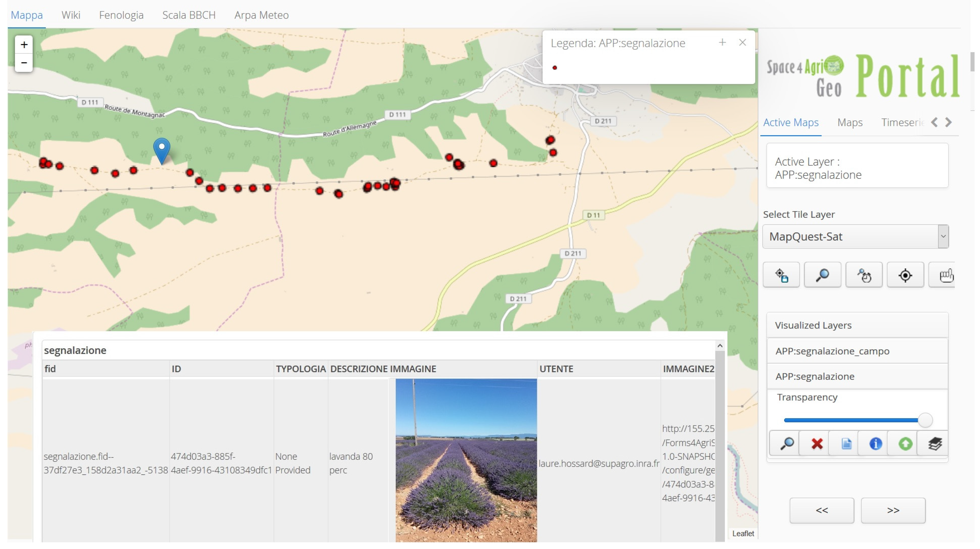980x549 pixels.
Task: Open the Select Tile Layer dropdown
Action: (855, 237)
